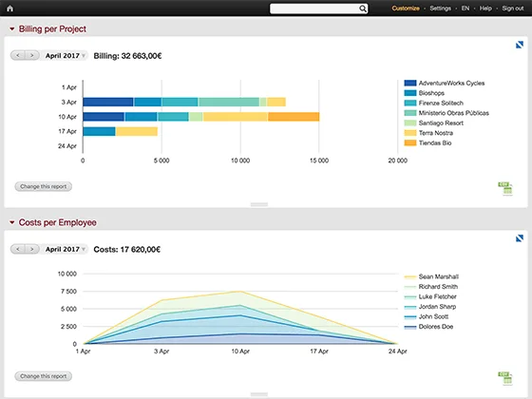Image resolution: width=532 pixels, height=399 pixels.
Task: Click into the top search field
Action: point(314,9)
